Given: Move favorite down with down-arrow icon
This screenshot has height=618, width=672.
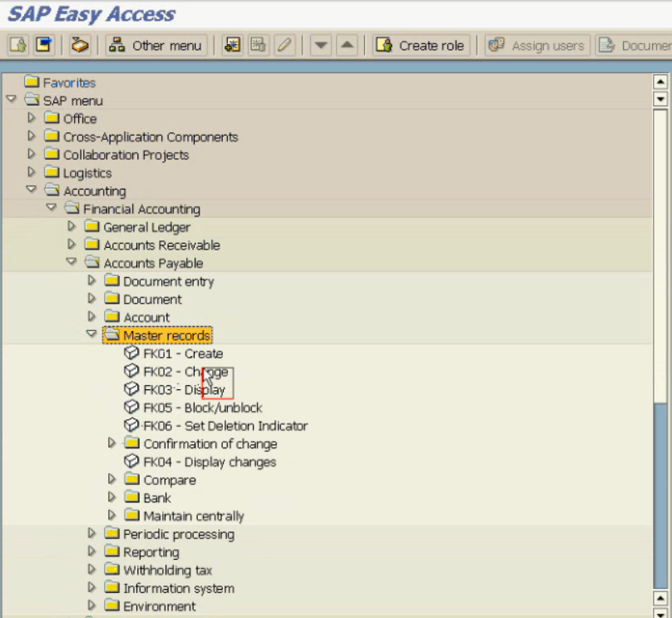Looking at the screenshot, I should [x=320, y=45].
